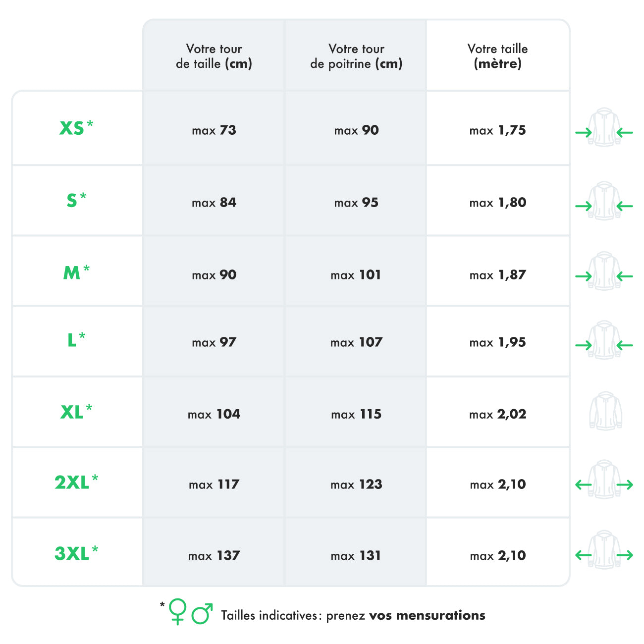This screenshot has width=644, height=644.
Task: Click the green female symbol icon
Action: point(177,611)
